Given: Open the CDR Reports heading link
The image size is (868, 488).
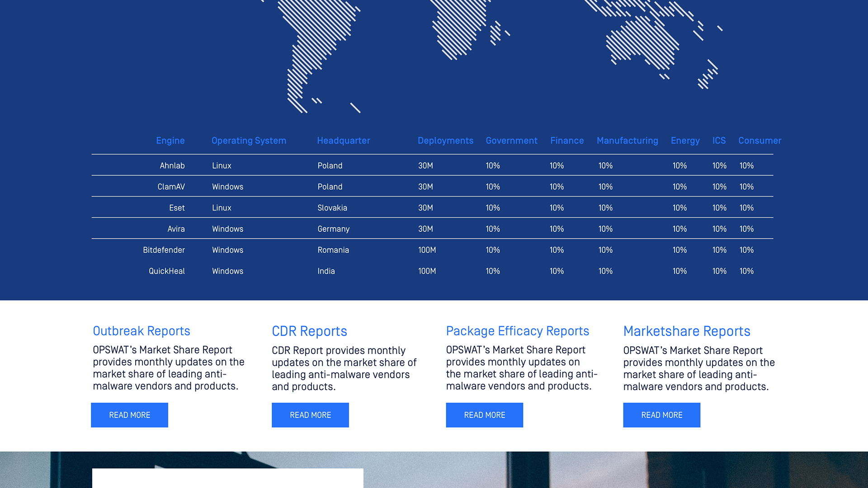Looking at the screenshot, I should pyautogui.click(x=309, y=331).
